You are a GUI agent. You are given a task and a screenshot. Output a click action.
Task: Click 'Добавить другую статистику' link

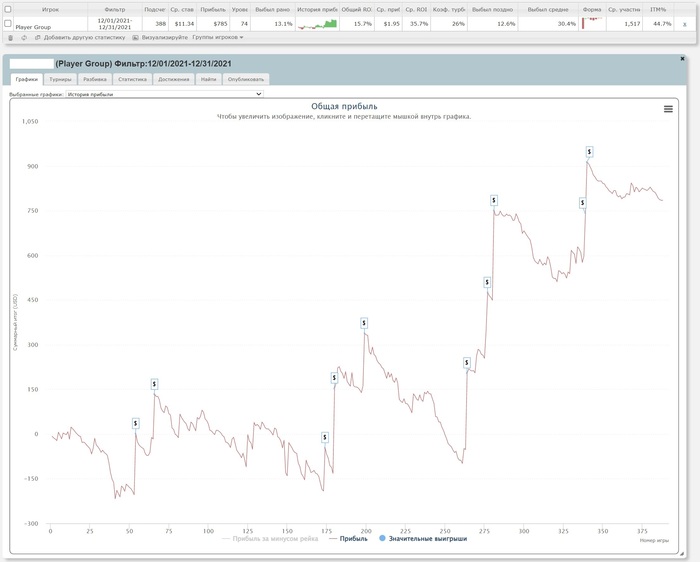[84, 37]
